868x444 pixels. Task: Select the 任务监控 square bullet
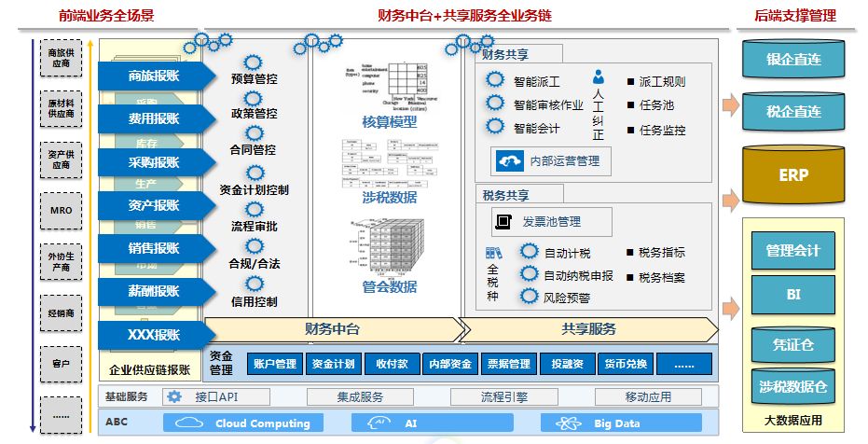point(631,131)
